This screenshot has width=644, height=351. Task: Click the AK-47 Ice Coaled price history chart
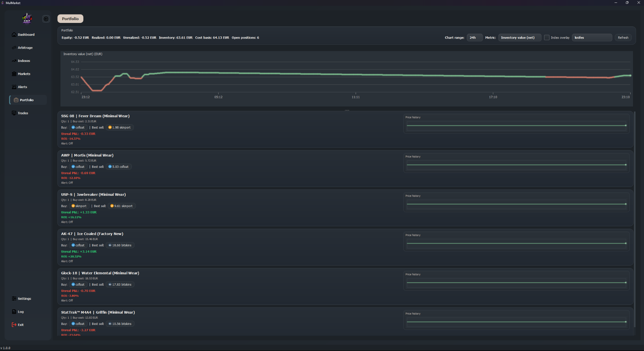[x=516, y=243]
